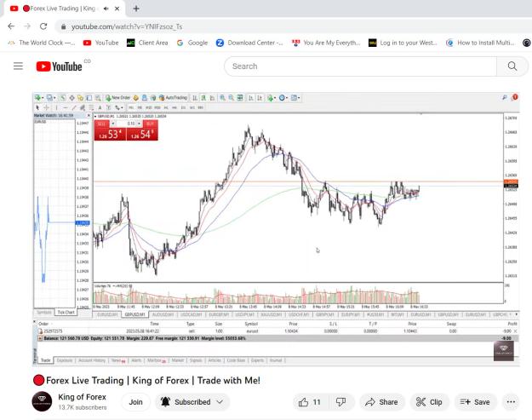532x420 pixels.
Task: Mute the Forex Live Trading tab
Action: pyautogui.click(x=106, y=9)
